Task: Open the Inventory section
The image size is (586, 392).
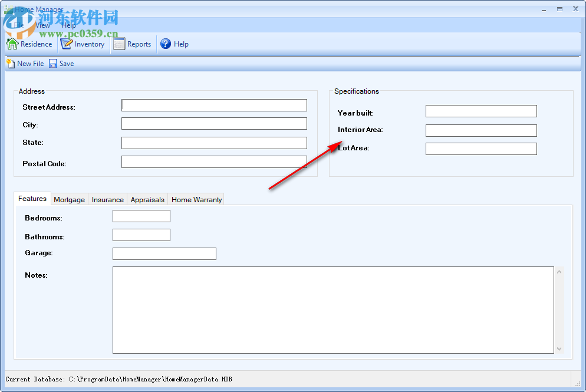Action: point(88,44)
